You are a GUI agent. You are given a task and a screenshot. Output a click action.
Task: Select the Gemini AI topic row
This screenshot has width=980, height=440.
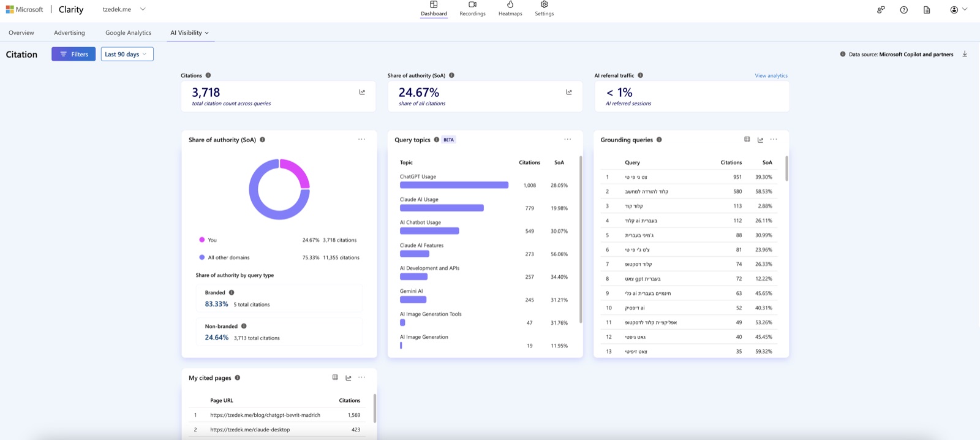point(484,295)
